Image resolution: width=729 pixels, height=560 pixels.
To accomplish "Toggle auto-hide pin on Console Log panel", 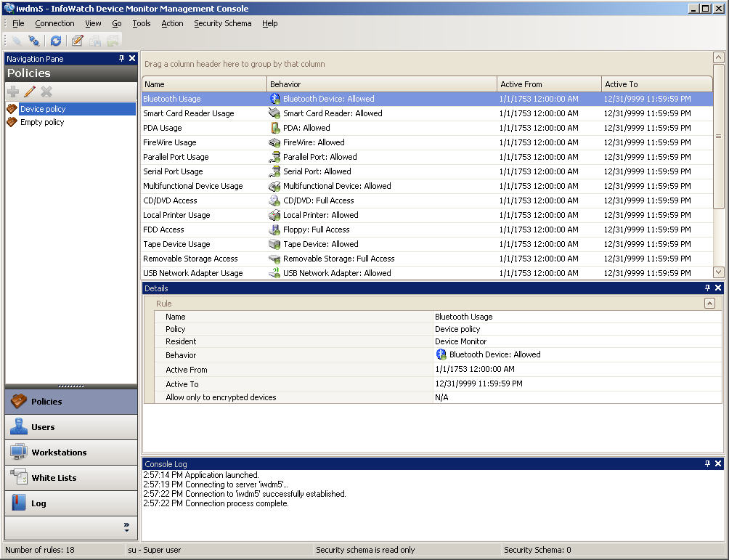I will [x=707, y=463].
